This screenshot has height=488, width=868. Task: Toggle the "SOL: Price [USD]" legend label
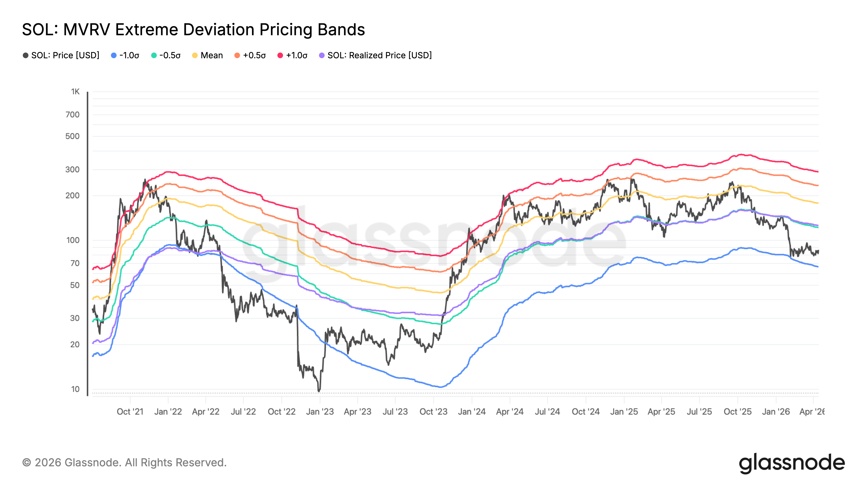(65, 55)
